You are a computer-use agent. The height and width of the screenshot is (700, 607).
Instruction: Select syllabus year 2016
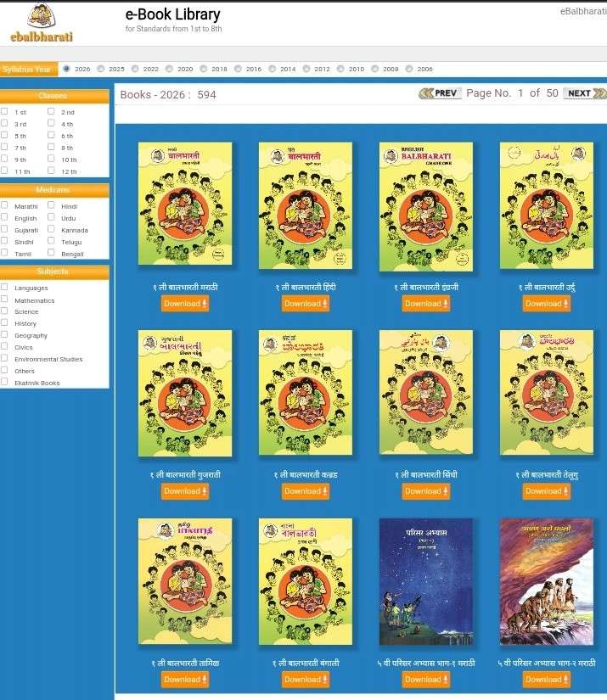(238, 69)
